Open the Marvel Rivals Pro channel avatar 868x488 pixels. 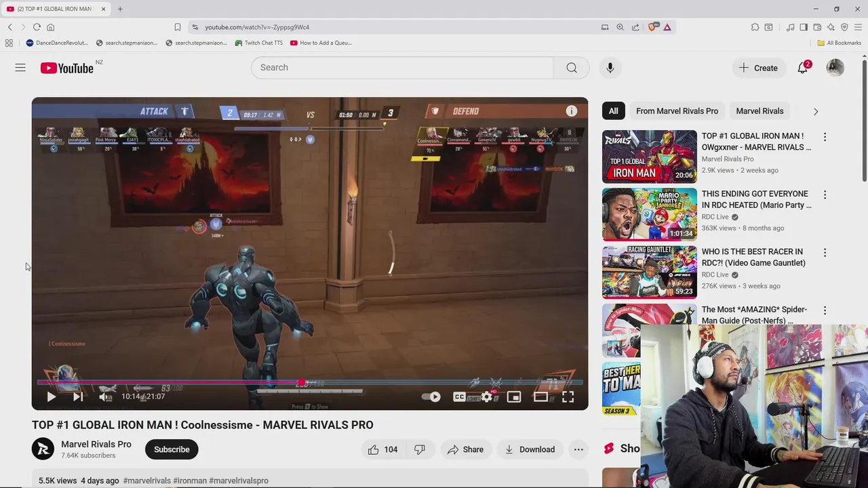click(43, 449)
